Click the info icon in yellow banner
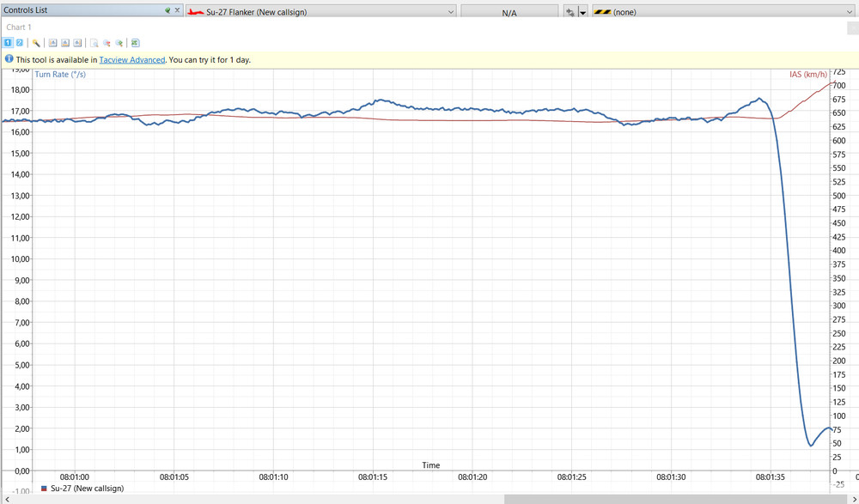This screenshot has height=504, width=859. [x=9, y=59]
